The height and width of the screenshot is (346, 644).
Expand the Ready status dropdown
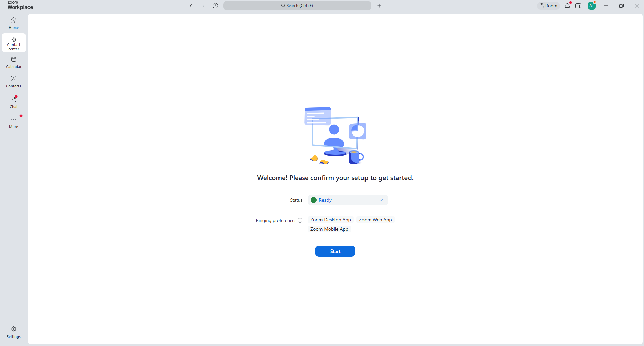tap(348, 200)
